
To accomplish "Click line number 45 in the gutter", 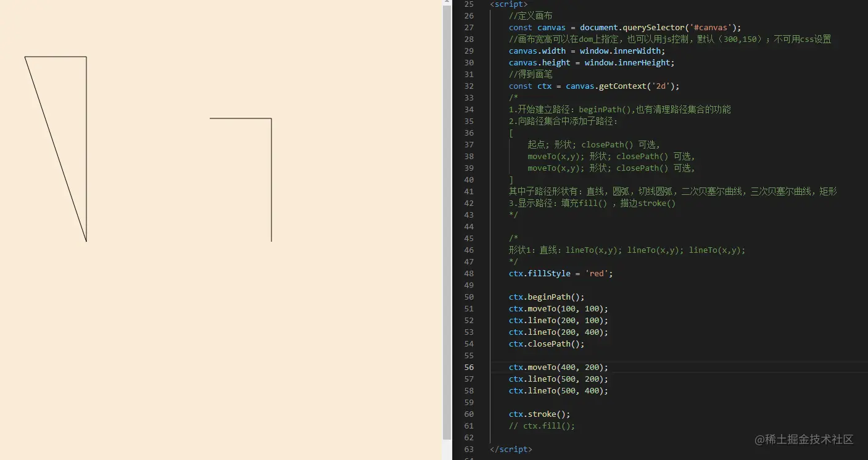I will pos(469,239).
